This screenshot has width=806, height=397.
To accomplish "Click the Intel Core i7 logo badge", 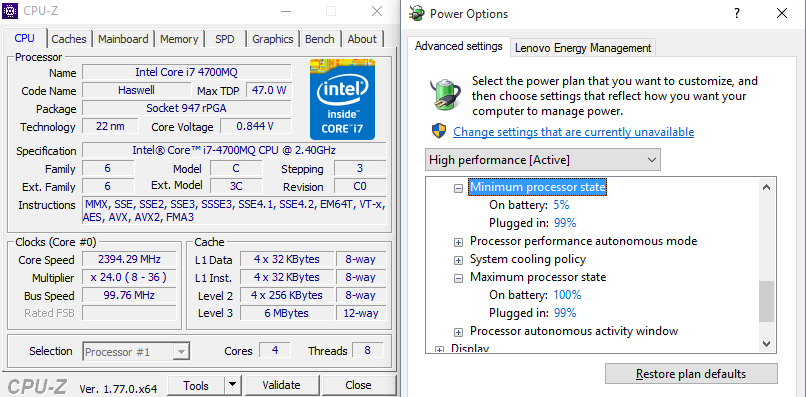I will tap(342, 99).
